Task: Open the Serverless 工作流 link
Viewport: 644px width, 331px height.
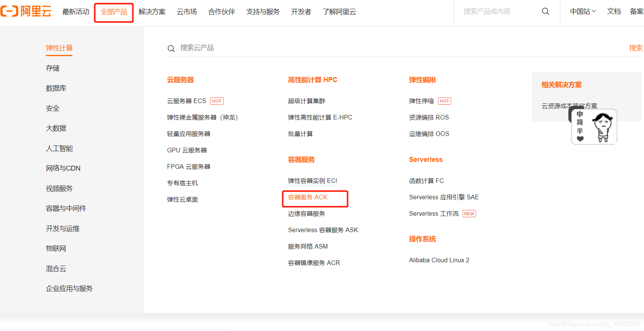Action: point(434,213)
